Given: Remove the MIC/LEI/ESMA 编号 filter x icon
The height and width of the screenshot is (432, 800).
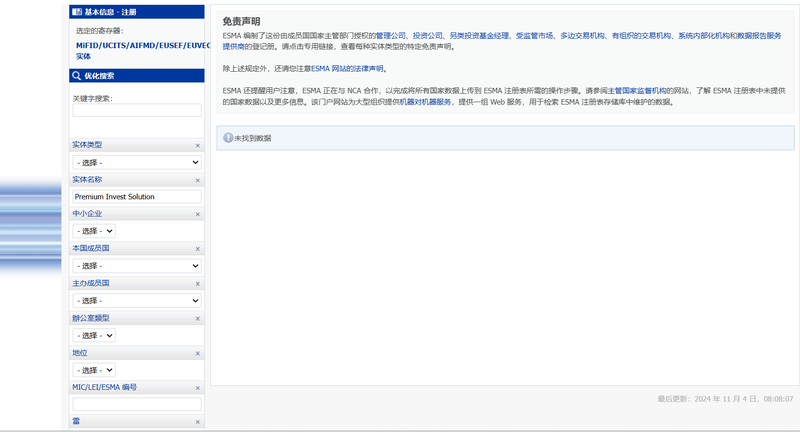Looking at the screenshot, I should (x=197, y=388).
